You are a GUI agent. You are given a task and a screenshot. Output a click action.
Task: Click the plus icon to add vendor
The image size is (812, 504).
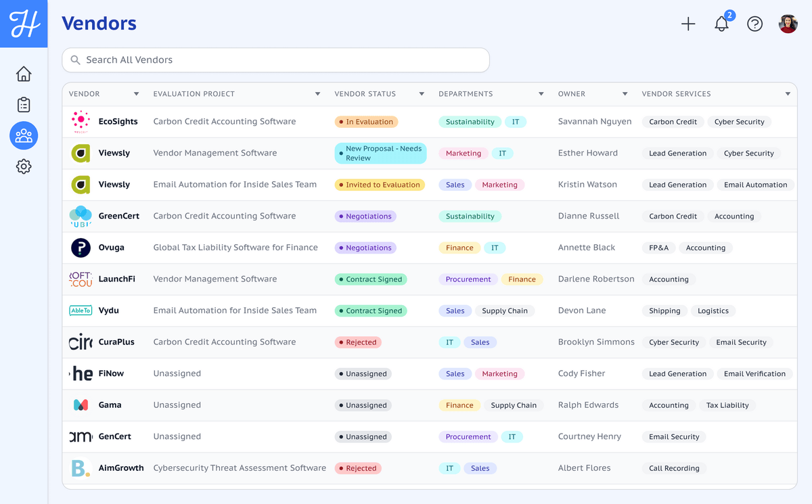click(x=688, y=24)
